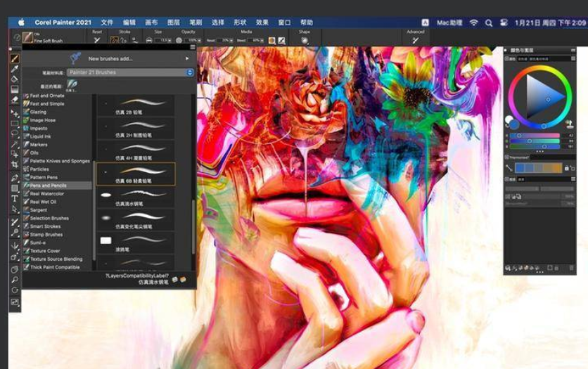Open the Color and Layers panel options menu
The height and width of the screenshot is (369, 588).
[573, 50]
